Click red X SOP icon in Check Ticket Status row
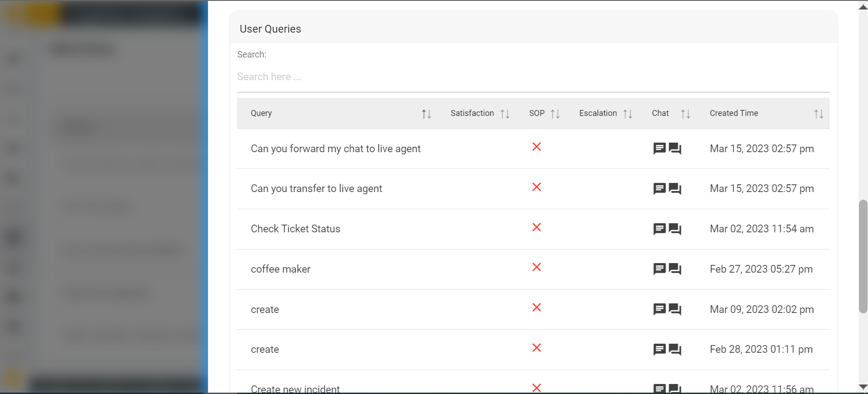The height and width of the screenshot is (394, 868). point(536,227)
